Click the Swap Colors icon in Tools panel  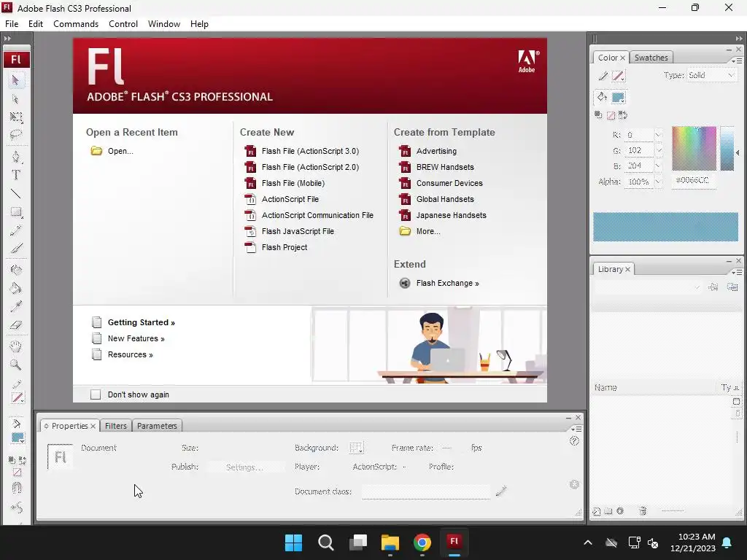click(23, 461)
